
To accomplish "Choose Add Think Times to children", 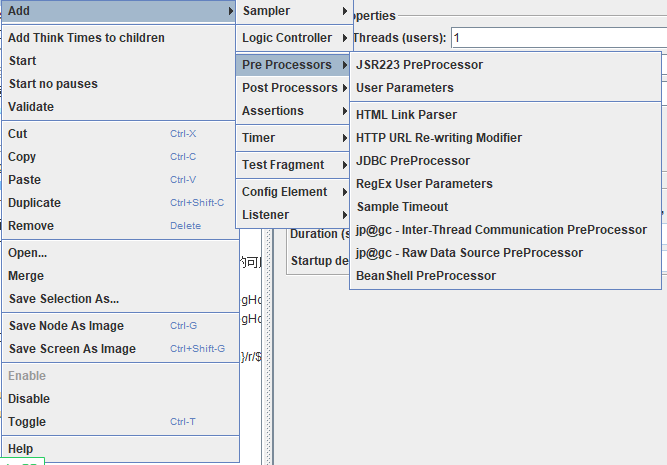I will pos(120,38).
